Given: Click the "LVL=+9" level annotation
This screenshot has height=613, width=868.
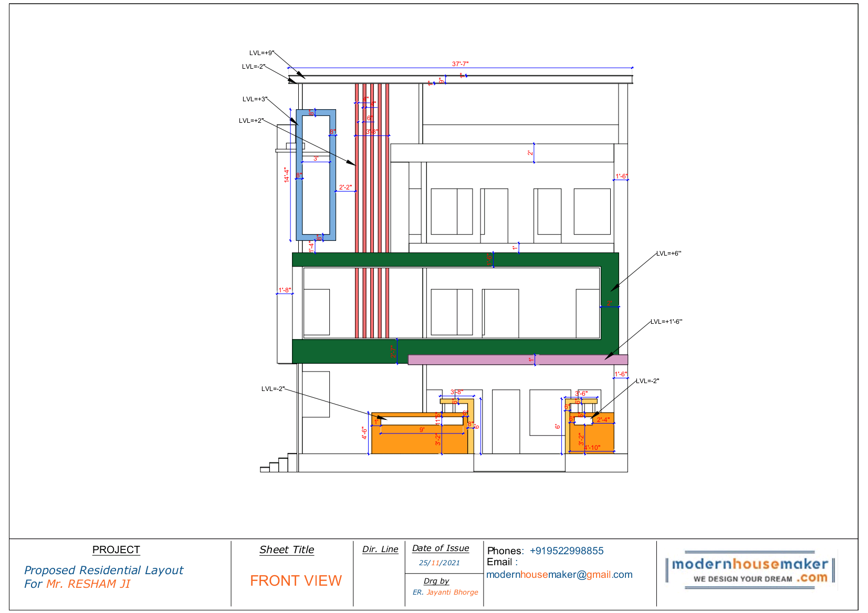Looking at the screenshot, I should coord(262,53).
